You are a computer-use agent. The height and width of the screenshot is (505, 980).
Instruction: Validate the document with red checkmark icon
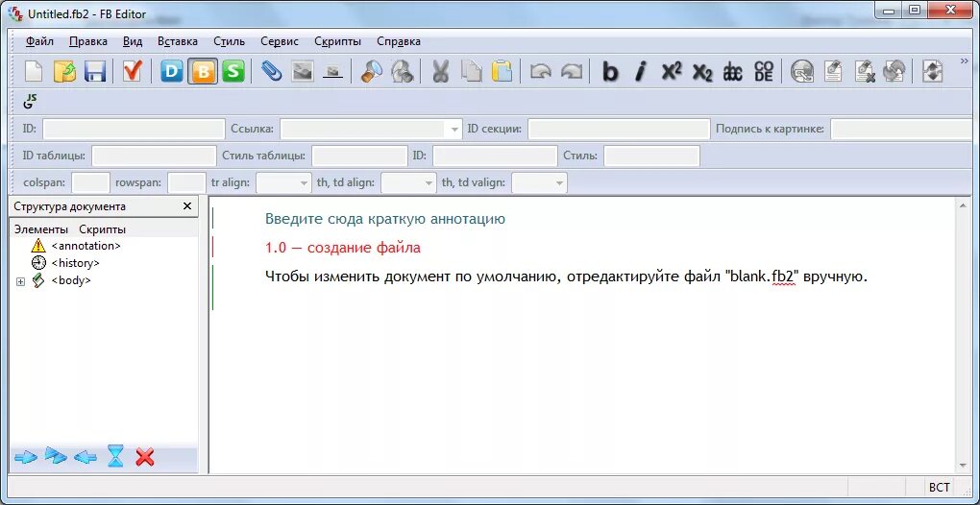coord(132,71)
